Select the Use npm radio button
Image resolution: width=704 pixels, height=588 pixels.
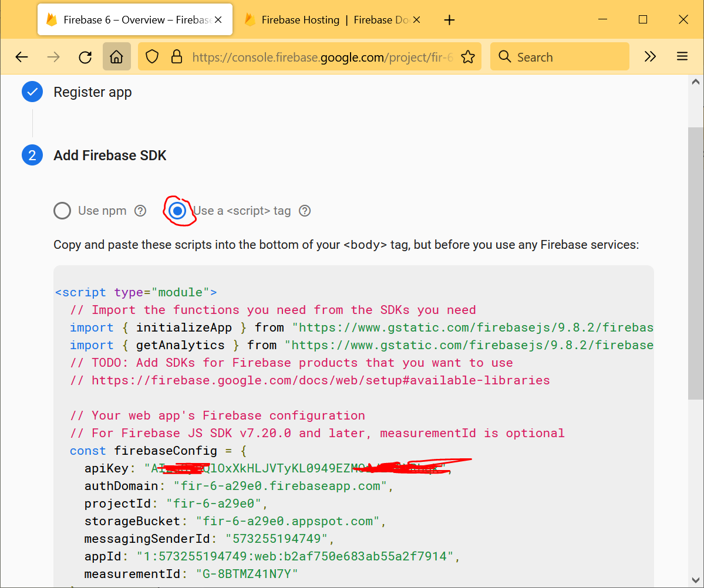point(62,211)
